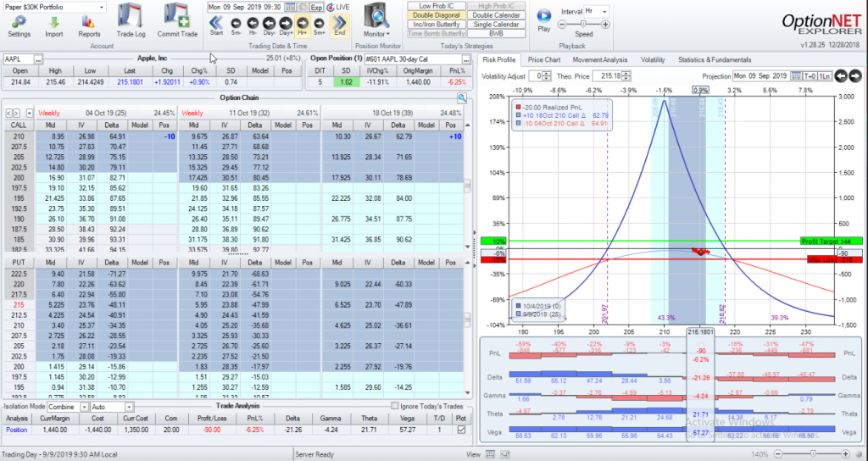The height and width of the screenshot is (461, 868).
Task: Toggle the Double Diagonal strategy button
Action: click(435, 15)
